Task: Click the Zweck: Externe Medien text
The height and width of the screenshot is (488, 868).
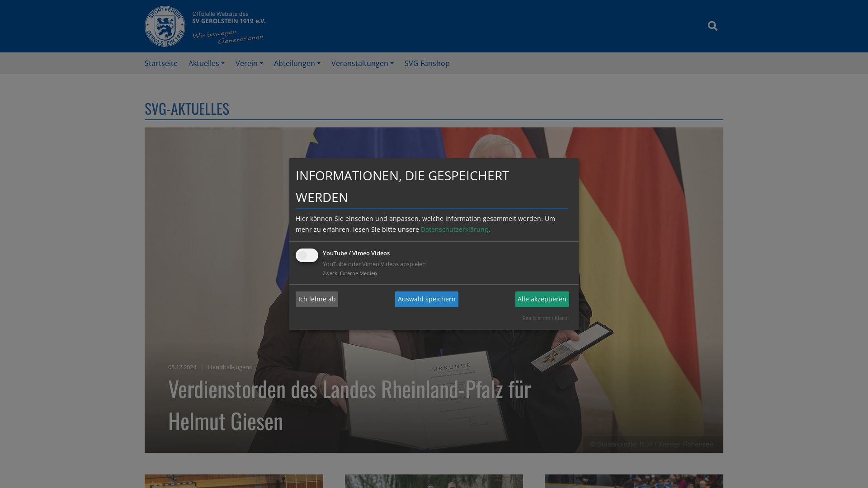Action: (350, 273)
